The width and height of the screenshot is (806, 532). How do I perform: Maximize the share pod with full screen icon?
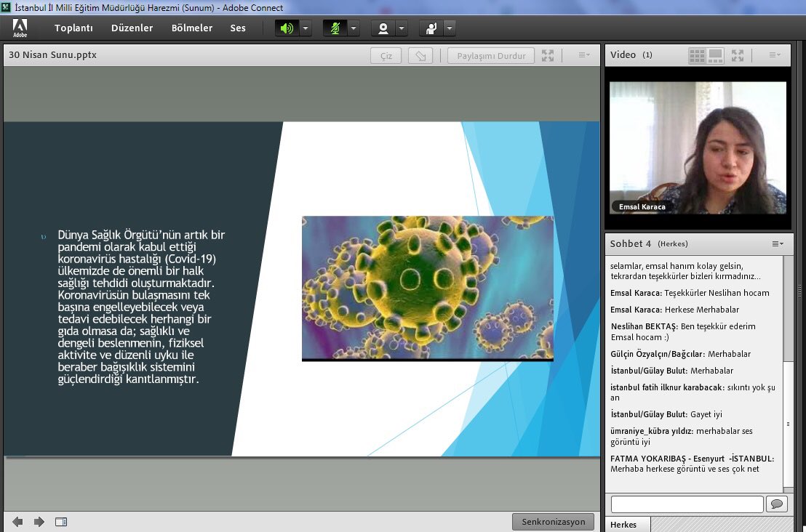(x=548, y=55)
